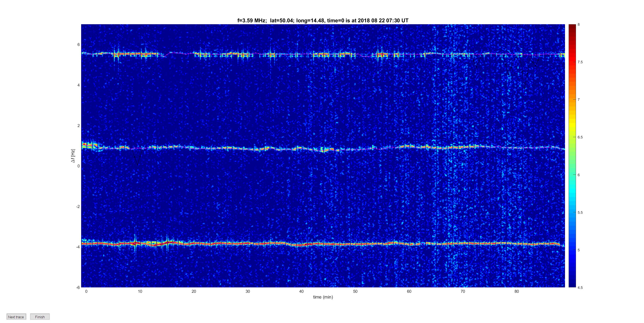This screenshot has width=644, height=323.
Task: Click x-axis tick label 40
Action: click(x=302, y=291)
